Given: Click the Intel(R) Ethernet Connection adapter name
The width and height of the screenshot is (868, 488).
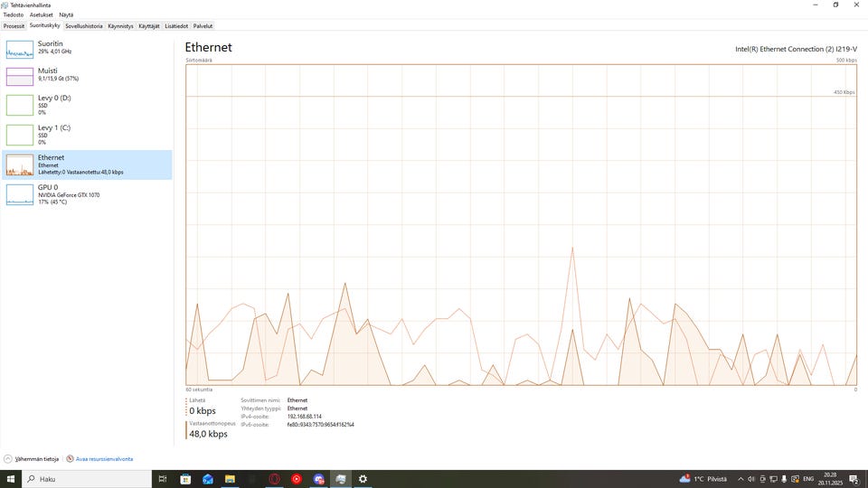Looking at the screenshot, I should click(x=796, y=49).
